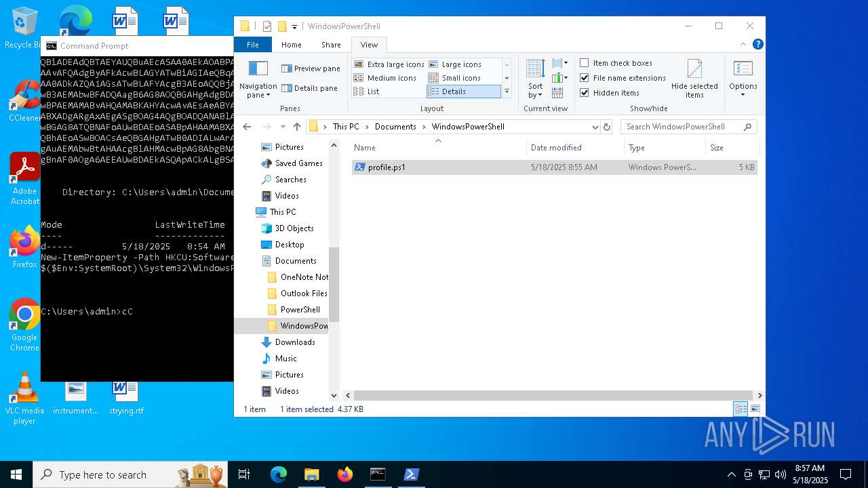Screen dimensions: 868x488
Task: Switch to details view in status bar
Action: click(741, 409)
